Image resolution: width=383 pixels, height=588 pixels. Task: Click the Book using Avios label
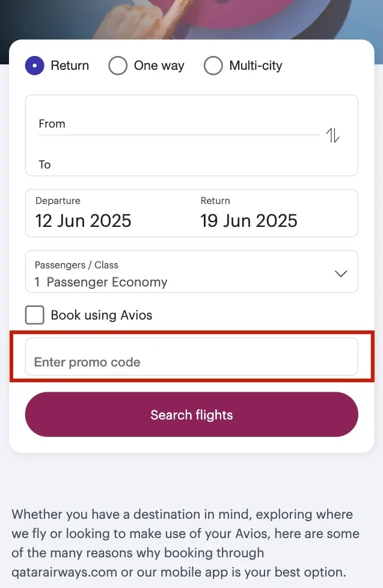click(x=102, y=314)
